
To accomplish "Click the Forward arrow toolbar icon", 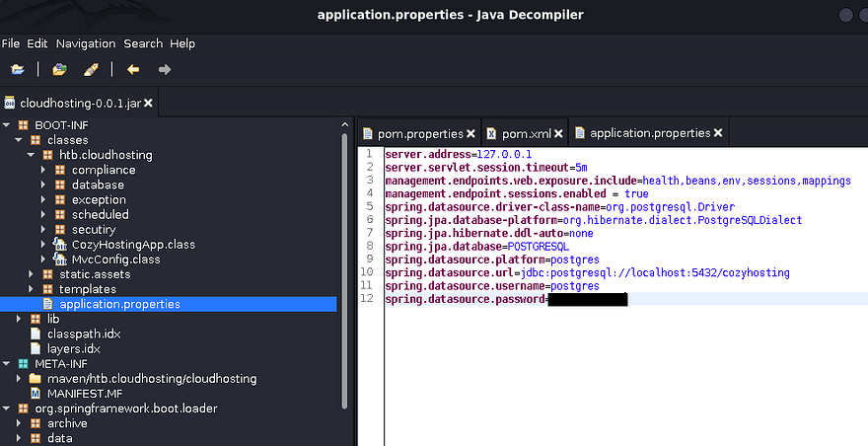I will pyautogui.click(x=165, y=69).
